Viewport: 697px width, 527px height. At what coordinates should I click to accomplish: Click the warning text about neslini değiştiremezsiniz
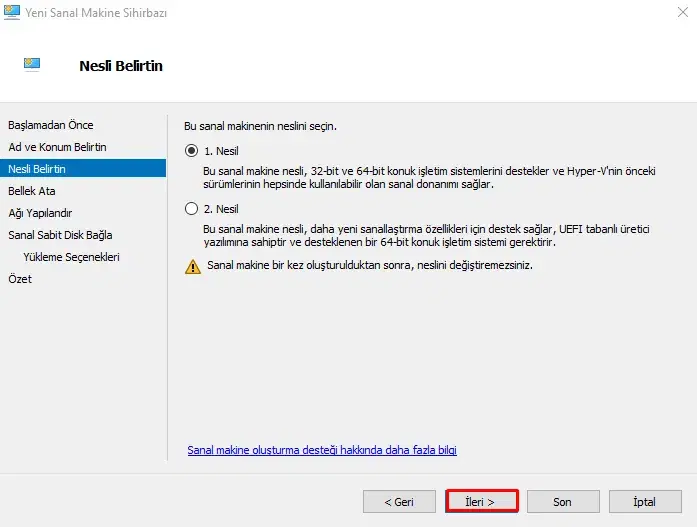click(x=370, y=265)
